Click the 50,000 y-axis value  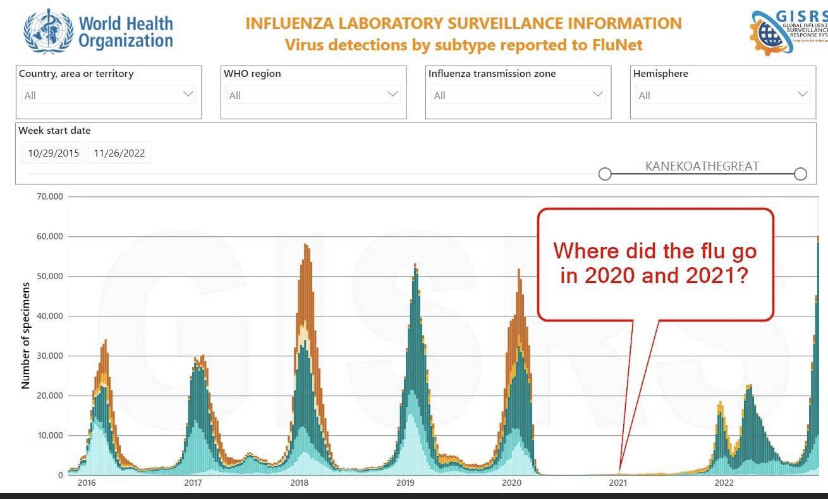50,276
